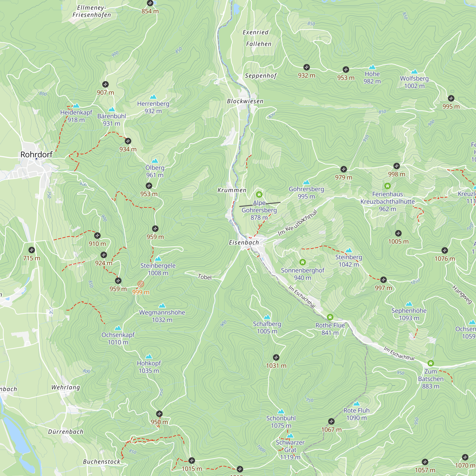Select the Ellmeney-Friesenhofen label

(92, 11)
